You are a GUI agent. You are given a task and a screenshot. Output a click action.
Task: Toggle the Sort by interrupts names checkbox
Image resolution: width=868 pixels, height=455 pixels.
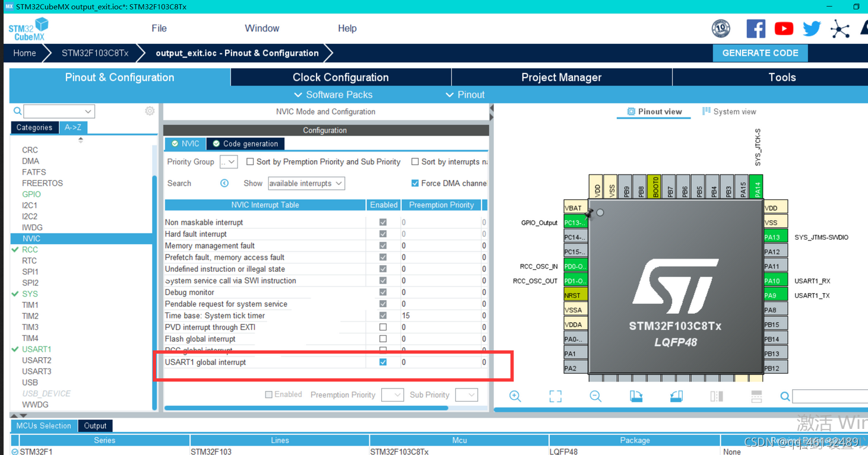(415, 161)
